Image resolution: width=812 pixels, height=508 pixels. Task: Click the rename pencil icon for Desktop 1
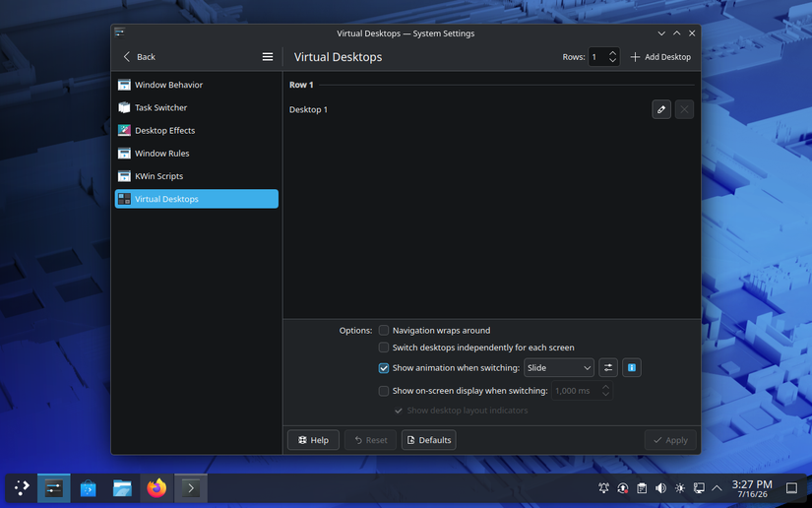click(x=661, y=109)
